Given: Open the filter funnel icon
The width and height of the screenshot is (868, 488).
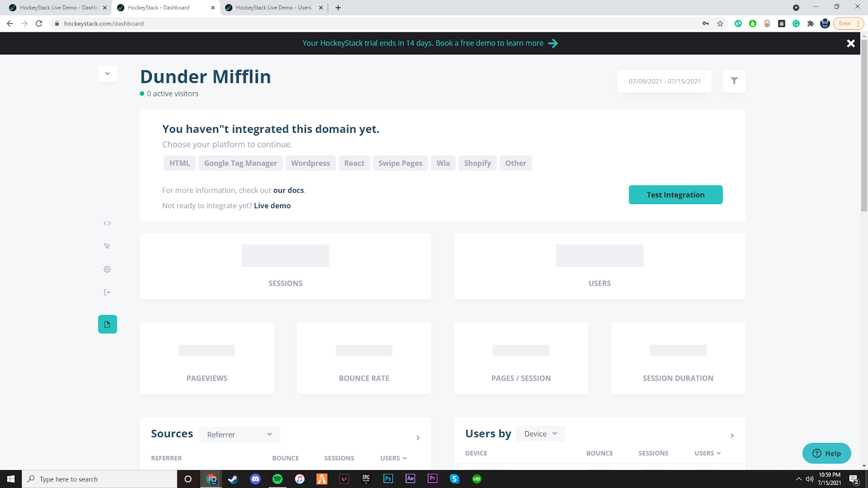Looking at the screenshot, I should click(x=734, y=81).
